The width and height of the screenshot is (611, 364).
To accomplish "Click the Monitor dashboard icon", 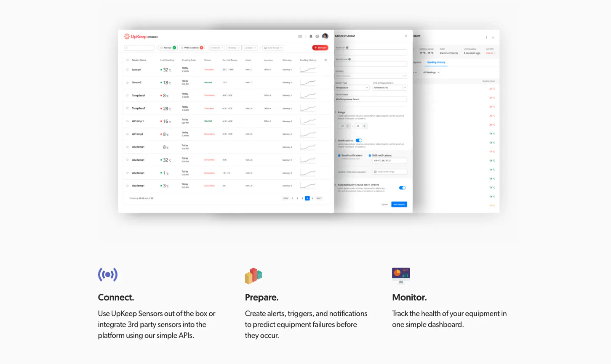I will pyautogui.click(x=401, y=276).
